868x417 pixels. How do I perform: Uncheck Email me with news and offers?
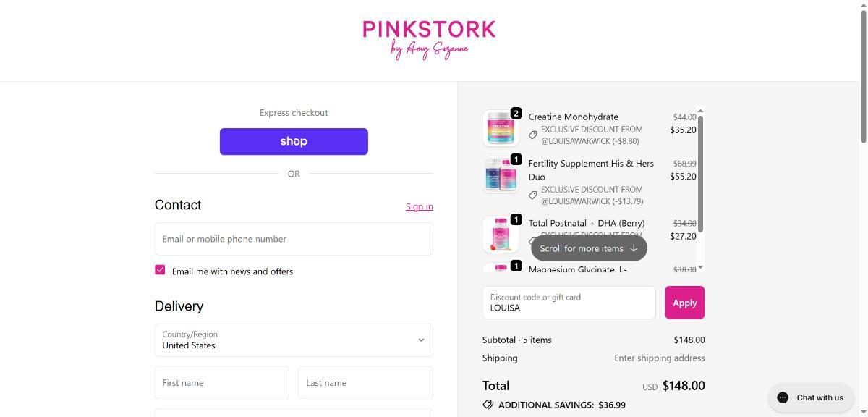click(160, 270)
